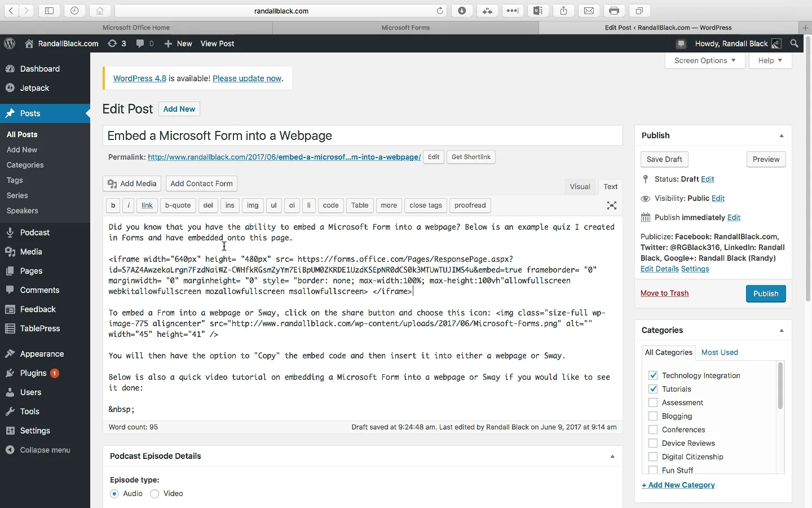Open Safari history clock button
The image size is (812, 508).
pyautogui.click(x=74, y=11)
